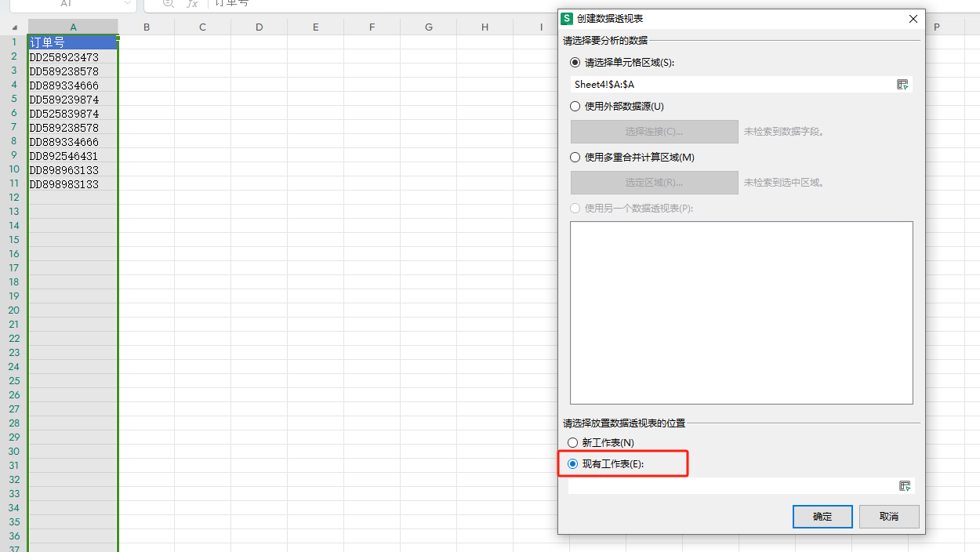This screenshot has width=980, height=552.
Task: Select column F header
Action: 372,27
